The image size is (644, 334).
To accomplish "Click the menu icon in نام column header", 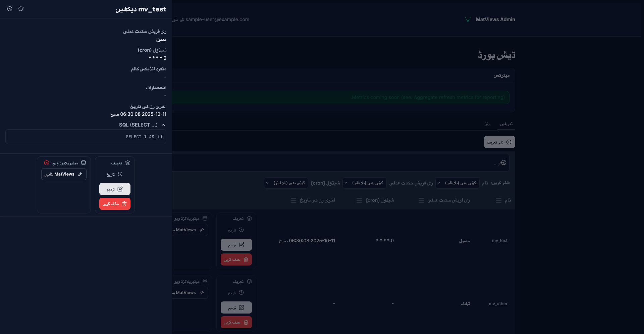I will [x=498, y=200].
